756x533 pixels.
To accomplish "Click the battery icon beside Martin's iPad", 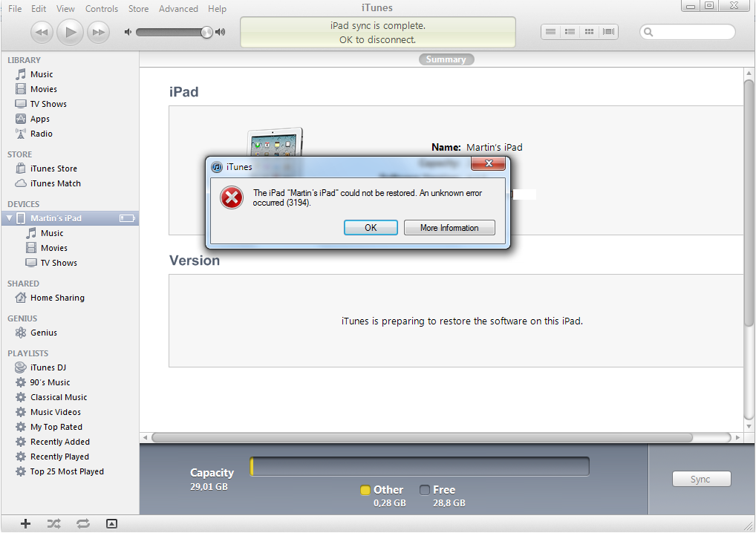I will (x=127, y=218).
